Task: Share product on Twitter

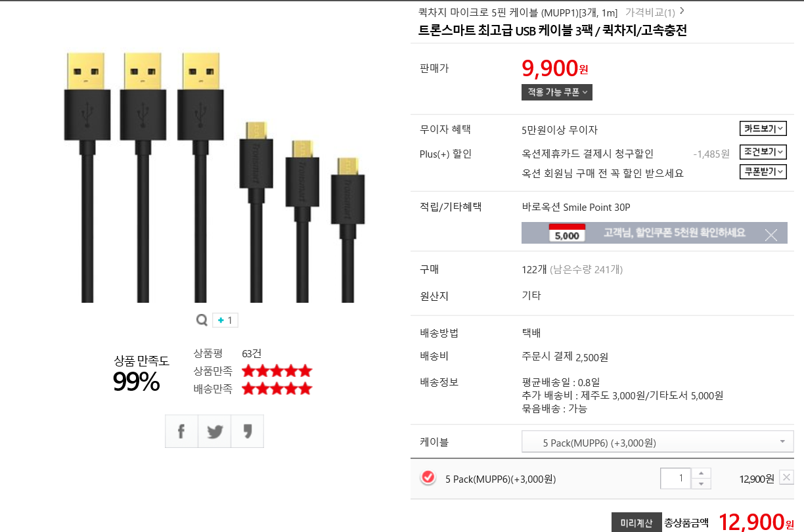Action: (214, 432)
